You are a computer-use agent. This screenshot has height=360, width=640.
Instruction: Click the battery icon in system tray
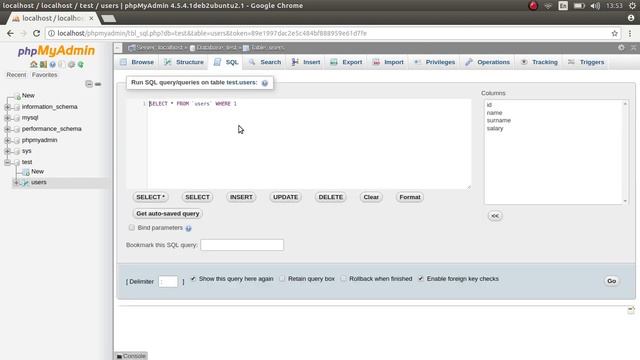(x=579, y=6)
